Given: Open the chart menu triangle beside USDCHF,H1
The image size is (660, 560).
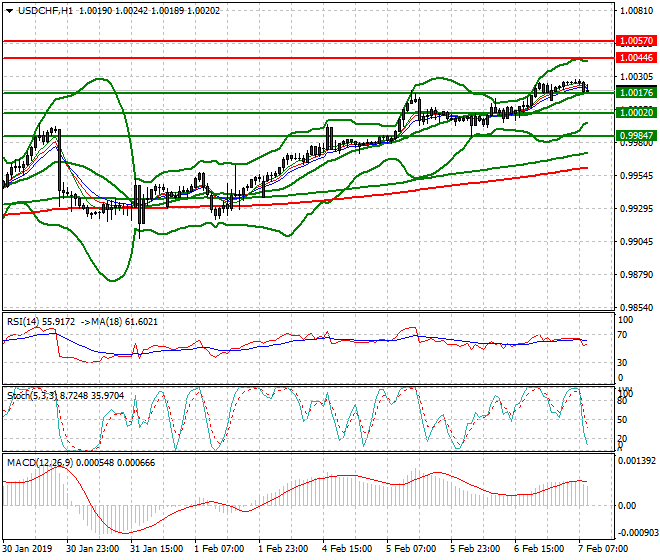Looking at the screenshot, I should 9,11.
